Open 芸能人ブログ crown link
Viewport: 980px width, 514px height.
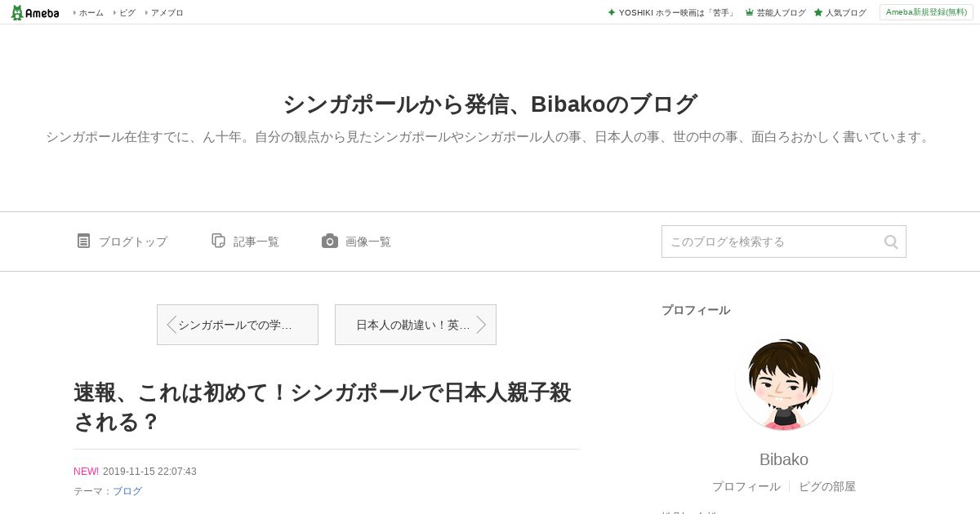coord(775,12)
